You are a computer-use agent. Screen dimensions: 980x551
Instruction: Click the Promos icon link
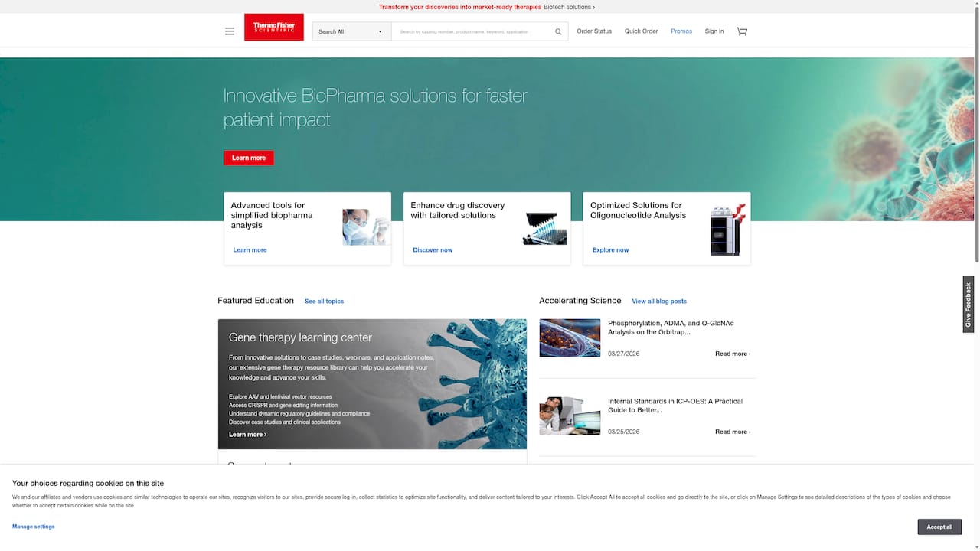tap(681, 31)
